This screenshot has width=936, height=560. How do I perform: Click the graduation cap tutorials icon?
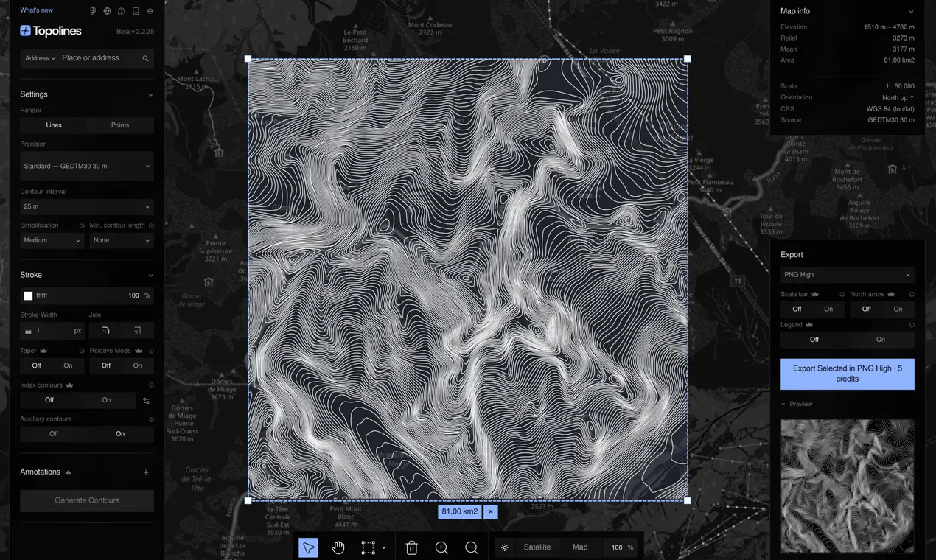click(x=150, y=11)
